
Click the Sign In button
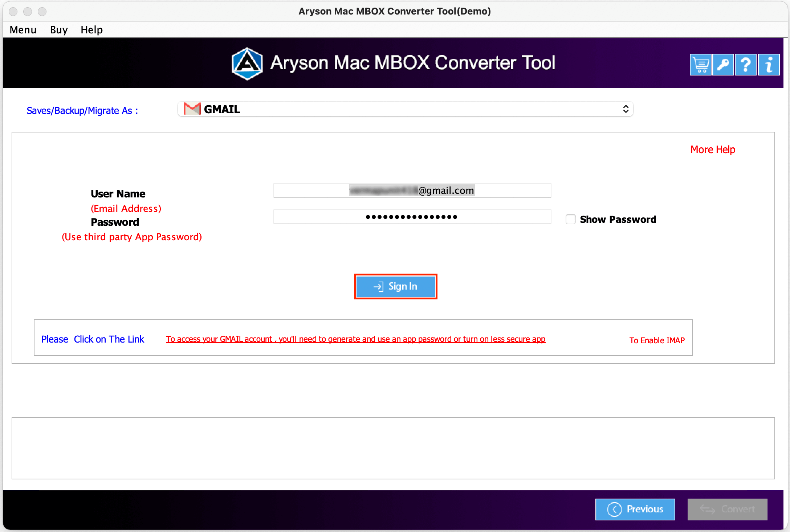[396, 286]
